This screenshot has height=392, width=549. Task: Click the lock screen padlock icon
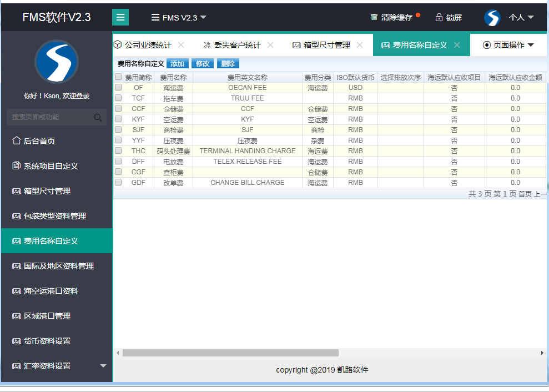coord(439,17)
